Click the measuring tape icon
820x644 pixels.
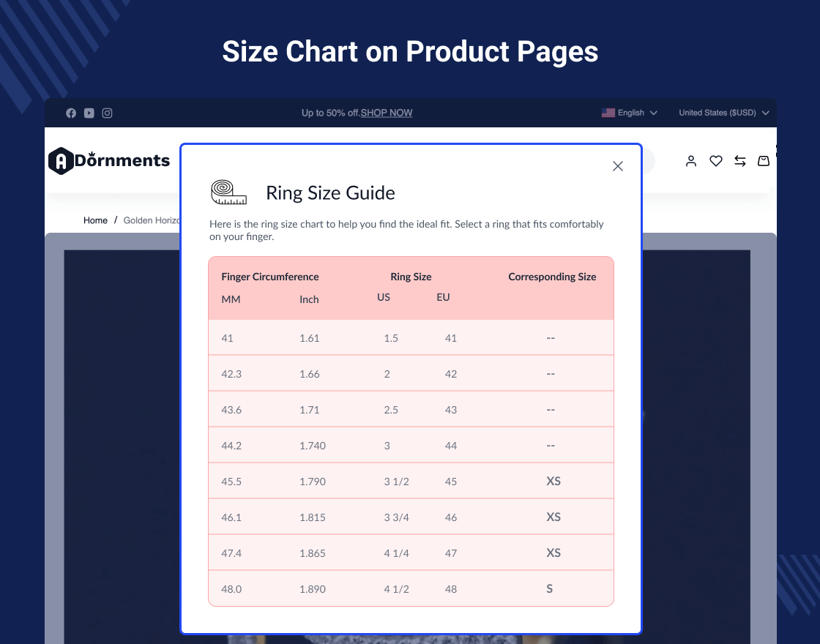228,192
